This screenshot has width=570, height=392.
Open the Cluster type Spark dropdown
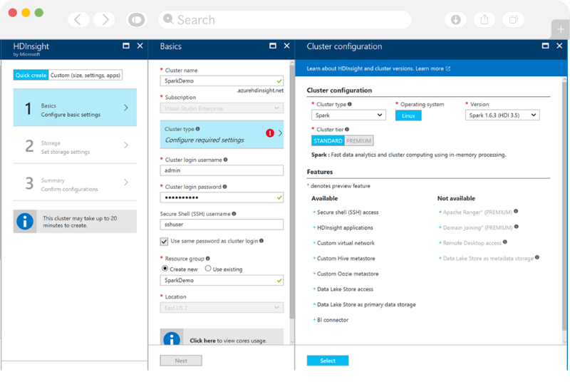348,115
